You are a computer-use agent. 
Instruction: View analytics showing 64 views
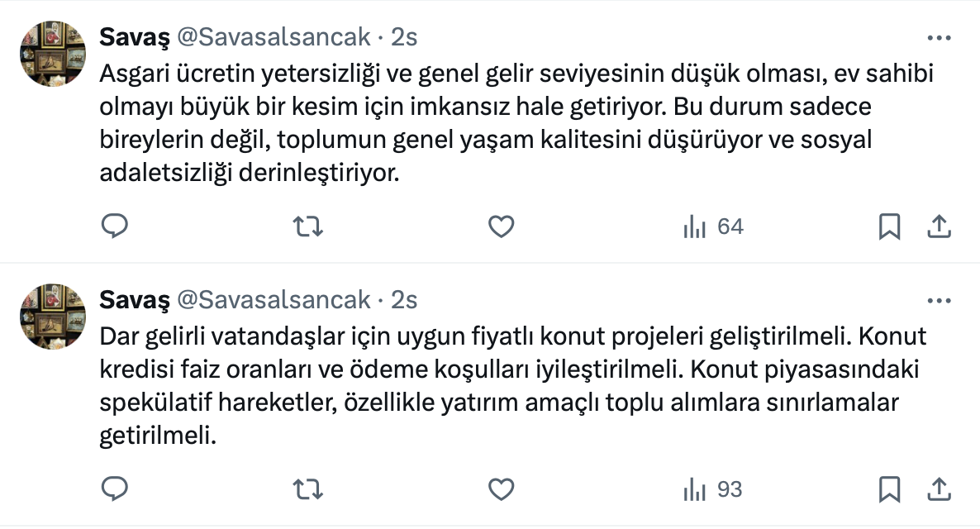coord(713,226)
